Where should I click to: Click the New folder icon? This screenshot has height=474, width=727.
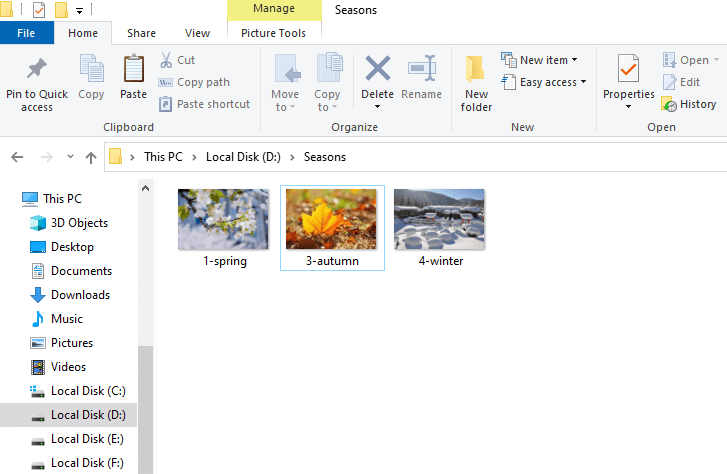click(475, 70)
